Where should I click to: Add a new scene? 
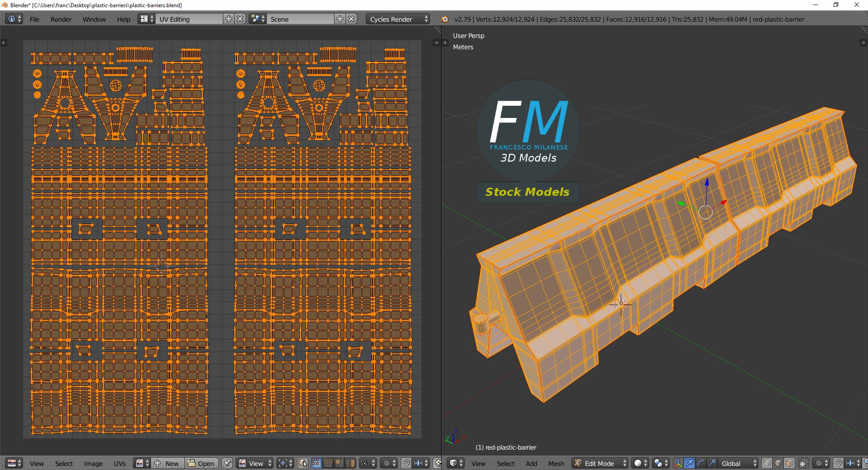click(x=340, y=19)
